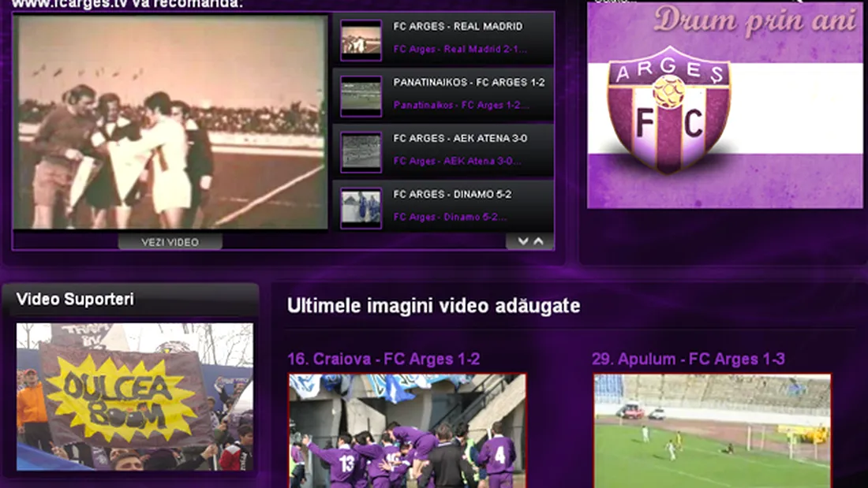Open the FC Arges - AEK Atena thumbnail

(x=361, y=152)
